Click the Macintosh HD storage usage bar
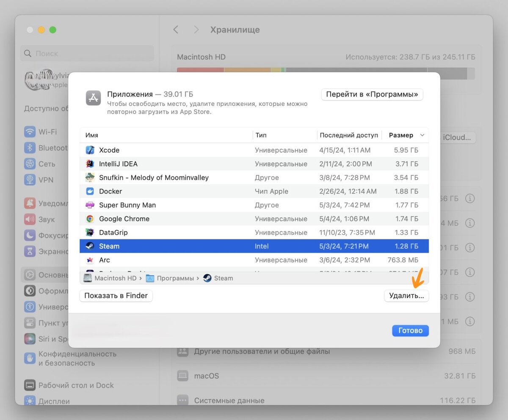The height and width of the screenshot is (420, 508). click(326, 73)
